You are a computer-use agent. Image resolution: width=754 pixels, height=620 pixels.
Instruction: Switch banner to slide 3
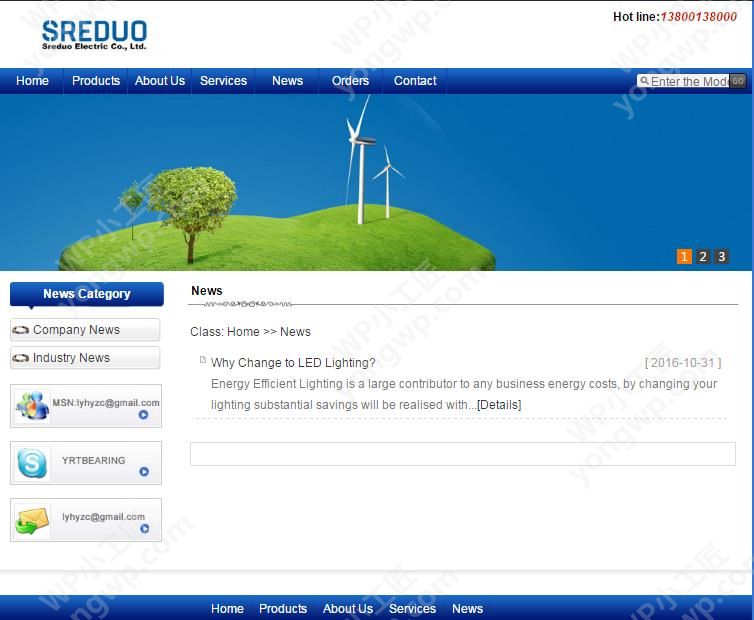(721, 257)
